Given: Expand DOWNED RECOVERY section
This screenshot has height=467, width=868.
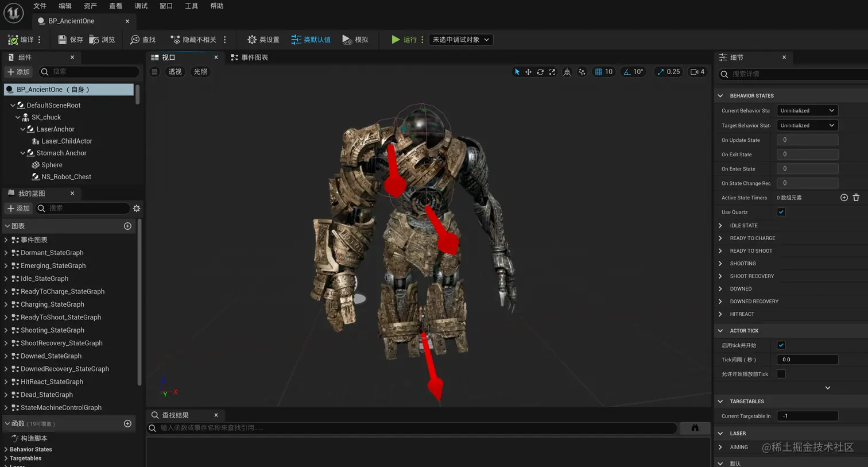Looking at the screenshot, I should coord(720,302).
